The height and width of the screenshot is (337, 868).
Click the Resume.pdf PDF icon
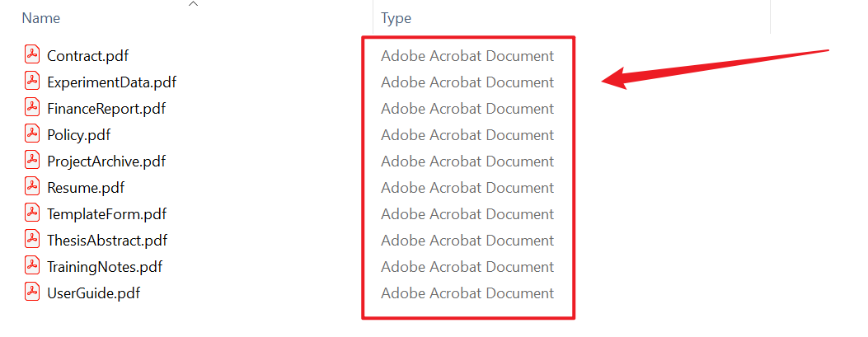[x=32, y=187]
